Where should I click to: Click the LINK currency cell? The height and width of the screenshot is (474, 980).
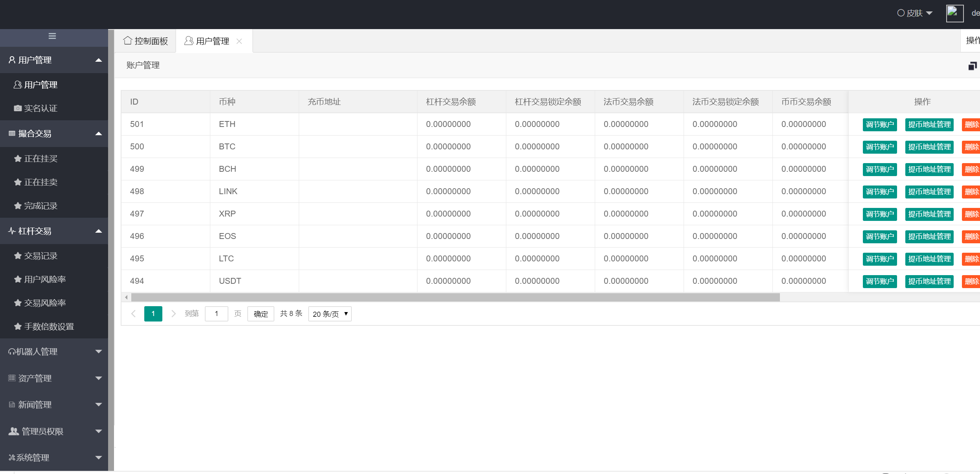[x=254, y=191]
